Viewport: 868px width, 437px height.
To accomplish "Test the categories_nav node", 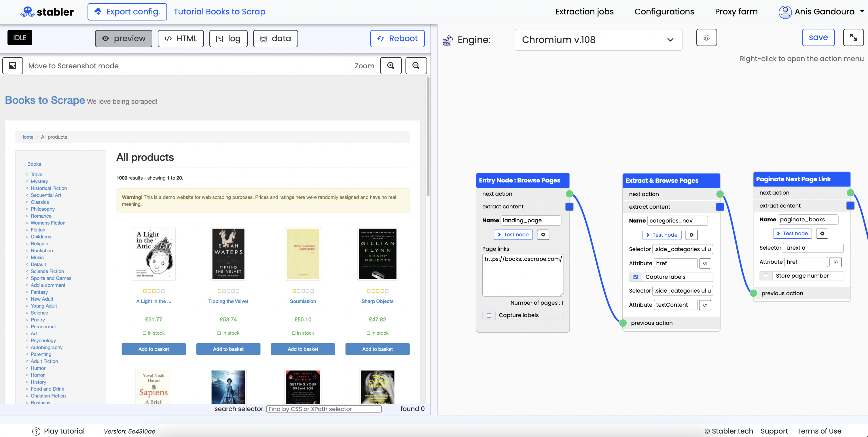I will tap(662, 235).
